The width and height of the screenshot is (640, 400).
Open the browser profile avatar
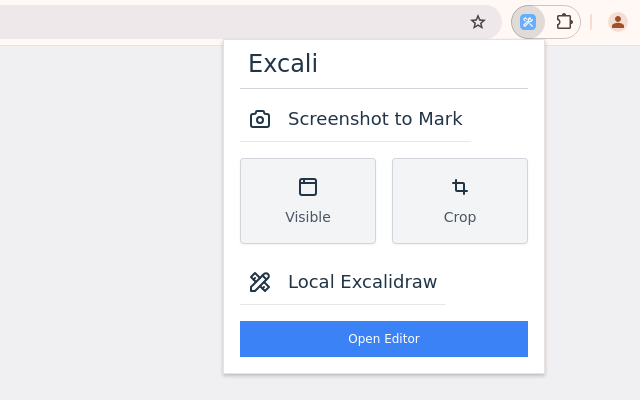[618, 22]
